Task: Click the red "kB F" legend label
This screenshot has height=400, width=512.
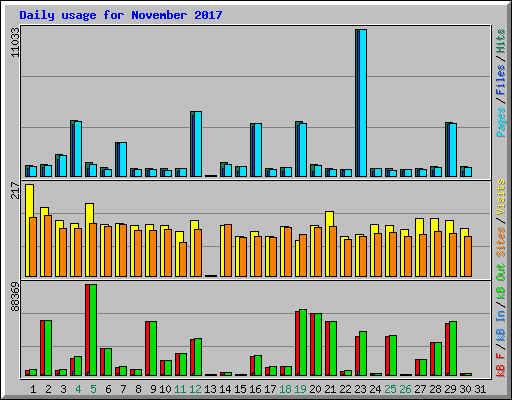Action: point(501,365)
